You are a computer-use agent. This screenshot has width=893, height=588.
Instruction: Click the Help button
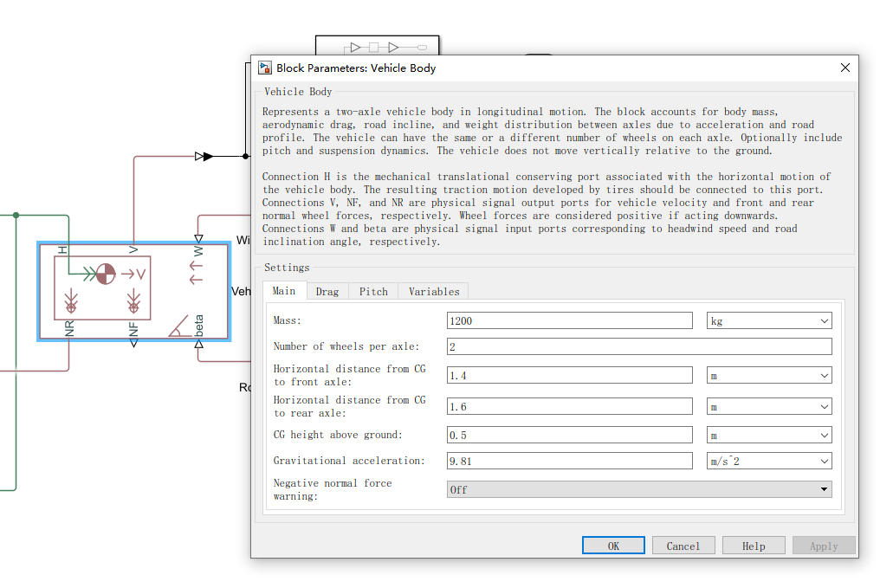754,546
